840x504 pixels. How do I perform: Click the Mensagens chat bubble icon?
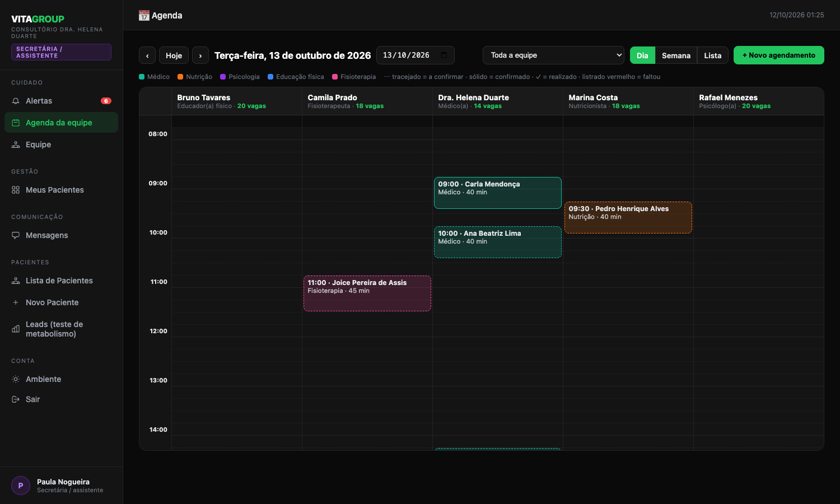pyautogui.click(x=16, y=235)
